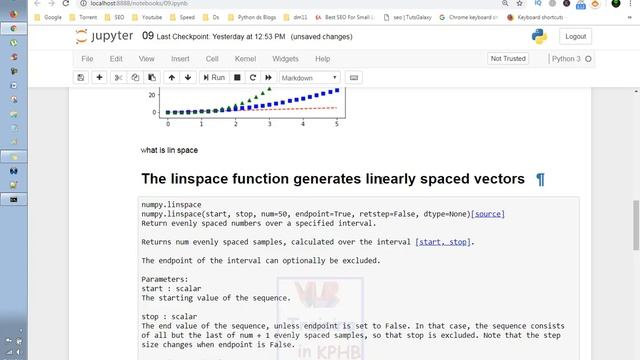This screenshot has width=640, height=360.
Task: Click the Firefox icon in the taskbar
Action: (x=13, y=13)
